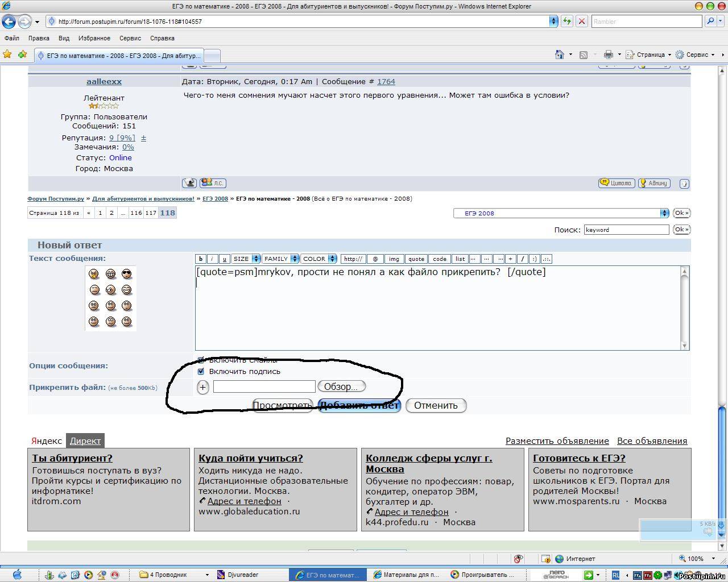Screen dimensions: 728x582
Task: Apply italic formatting in editor toolbar
Action: (212, 259)
